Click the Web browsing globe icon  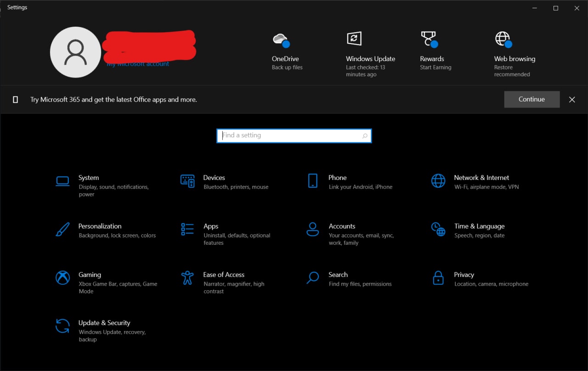click(503, 39)
